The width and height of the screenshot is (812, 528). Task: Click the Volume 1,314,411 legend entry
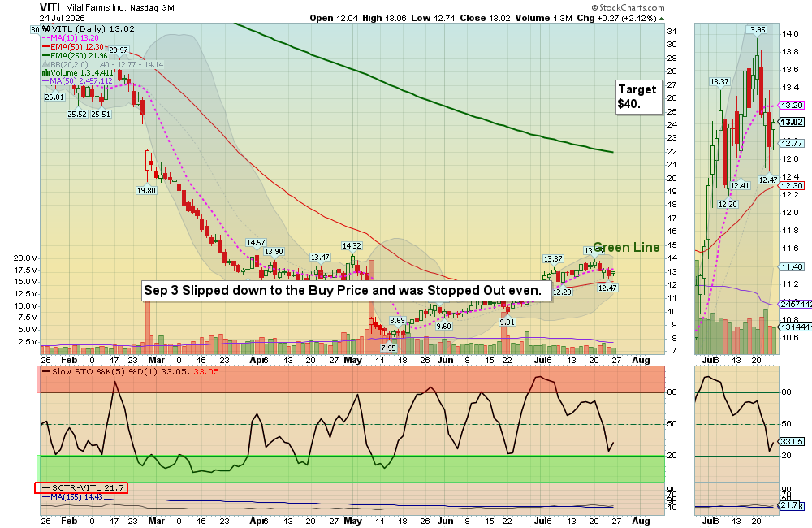pos(81,73)
